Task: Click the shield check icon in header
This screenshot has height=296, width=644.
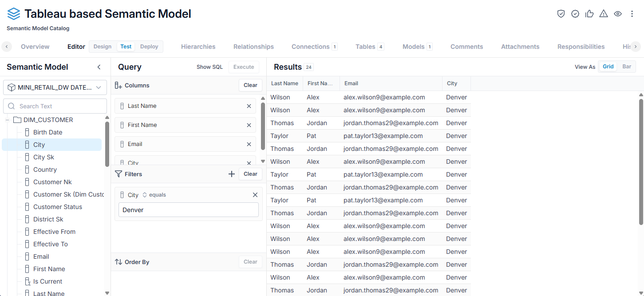Action: (x=561, y=14)
